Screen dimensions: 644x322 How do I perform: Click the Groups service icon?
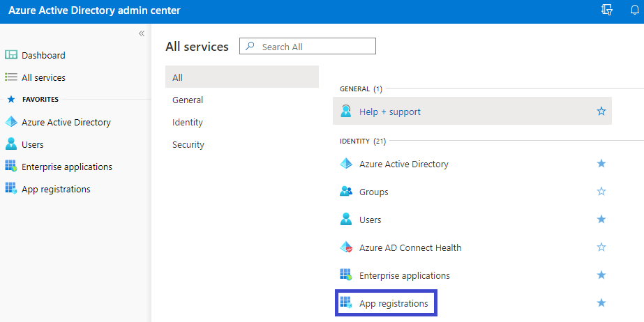346,192
